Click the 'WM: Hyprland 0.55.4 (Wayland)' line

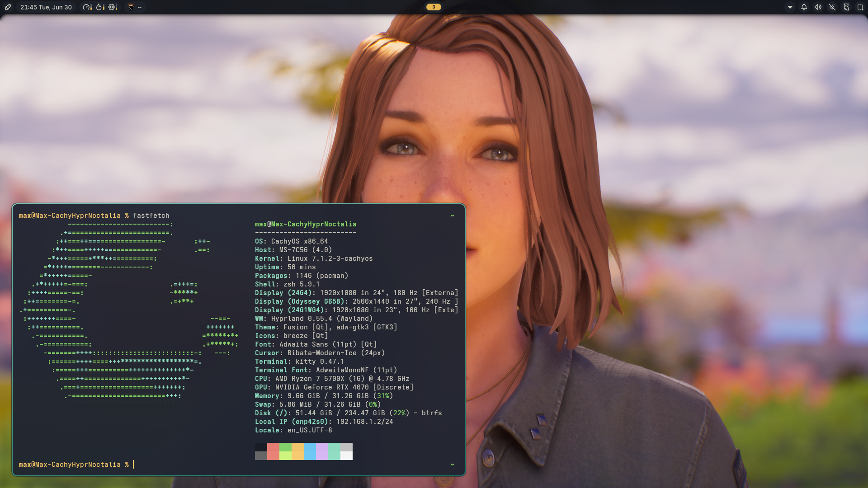[x=314, y=319]
